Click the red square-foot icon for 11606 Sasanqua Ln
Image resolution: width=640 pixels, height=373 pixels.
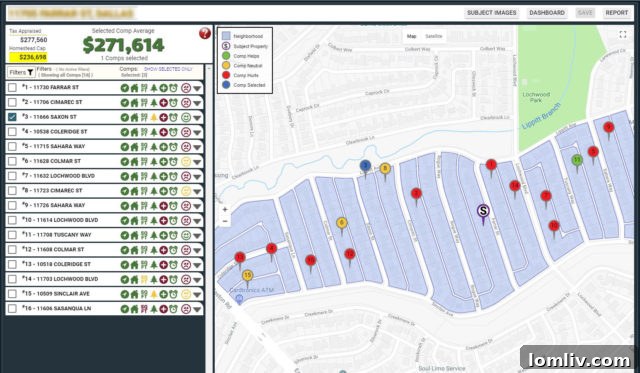(144, 309)
